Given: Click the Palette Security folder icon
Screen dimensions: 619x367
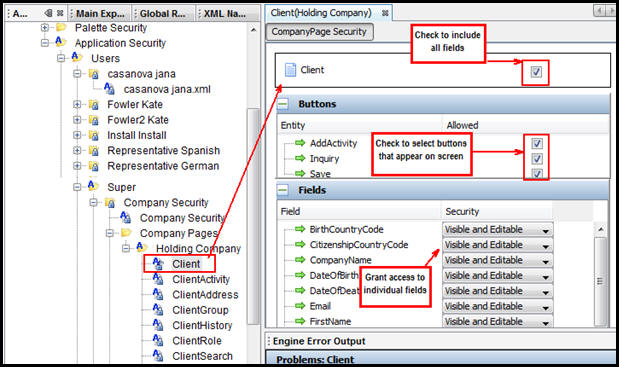Looking at the screenshot, I should [61, 28].
